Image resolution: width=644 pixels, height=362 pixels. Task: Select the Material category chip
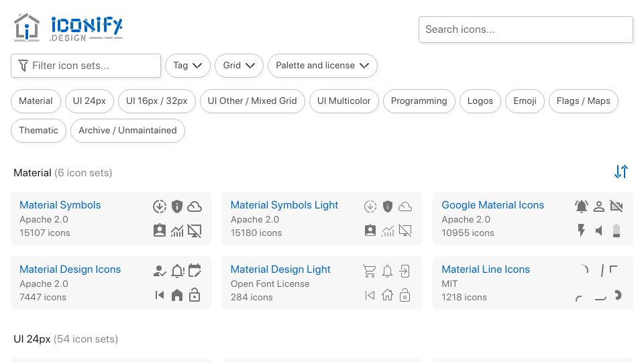coord(36,101)
